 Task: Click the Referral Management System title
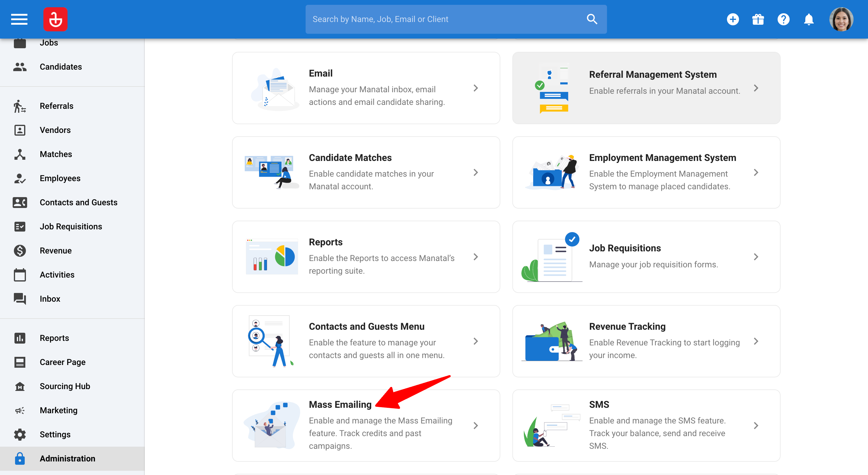pyautogui.click(x=653, y=74)
